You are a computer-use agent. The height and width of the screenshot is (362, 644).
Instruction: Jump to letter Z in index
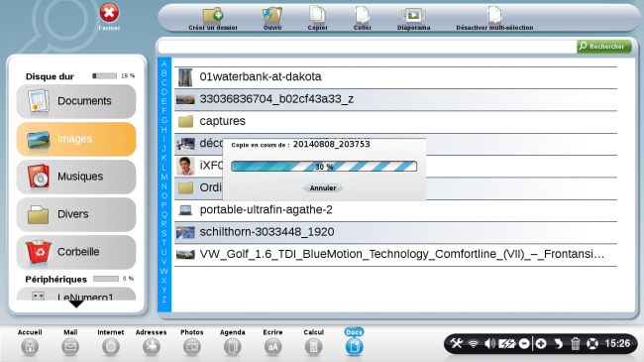(164, 300)
